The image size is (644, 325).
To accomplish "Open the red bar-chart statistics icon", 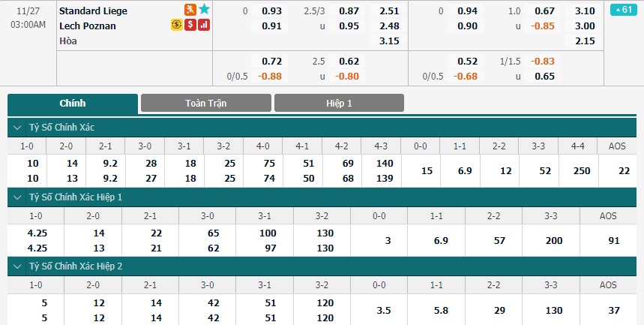I will [204, 25].
